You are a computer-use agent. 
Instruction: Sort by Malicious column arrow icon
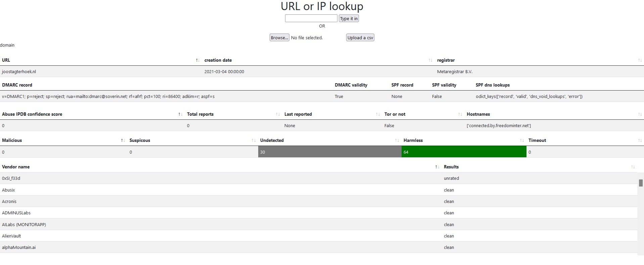pyautogui.click(x=123, y=141)
